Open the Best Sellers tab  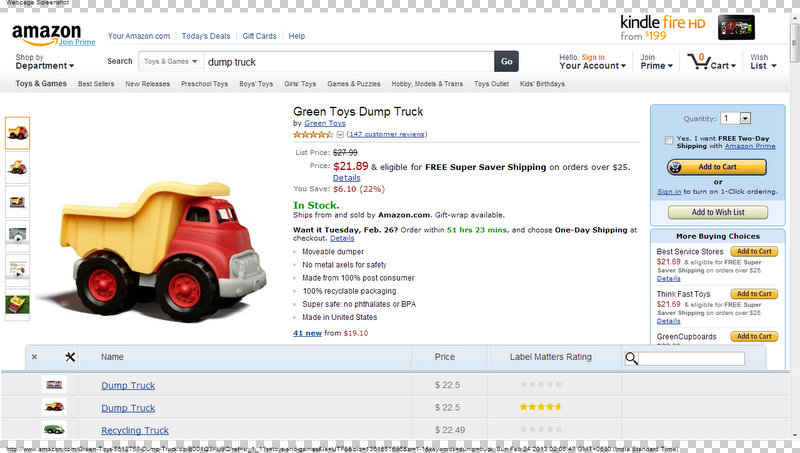tap(96, 84)
